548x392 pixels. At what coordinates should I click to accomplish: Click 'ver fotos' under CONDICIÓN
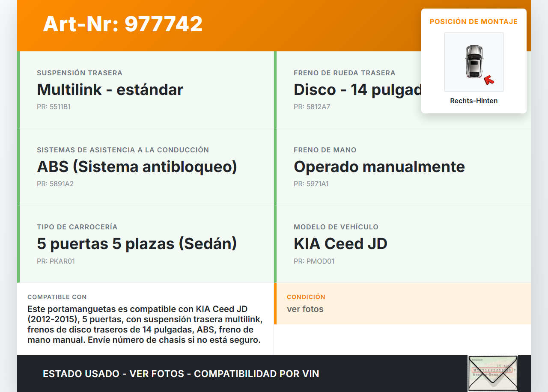click(305, 309)
